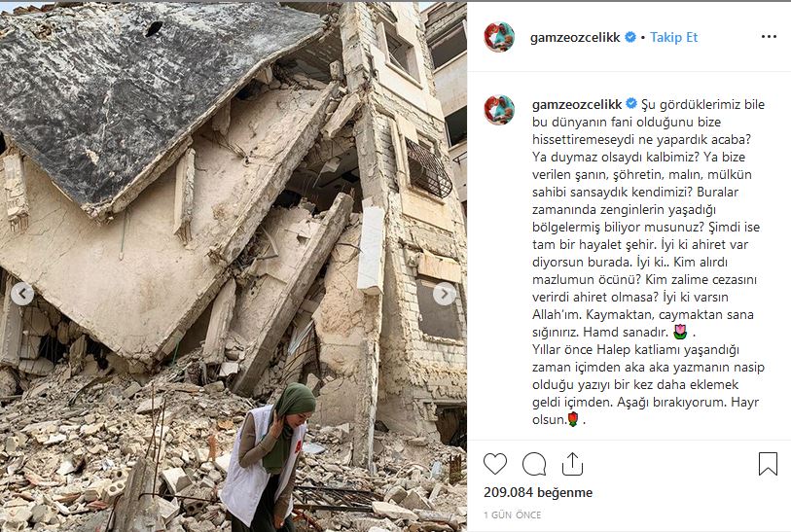Follow the account via Takip Et
The image size is (791, 532).
click(x=673, y=37)
